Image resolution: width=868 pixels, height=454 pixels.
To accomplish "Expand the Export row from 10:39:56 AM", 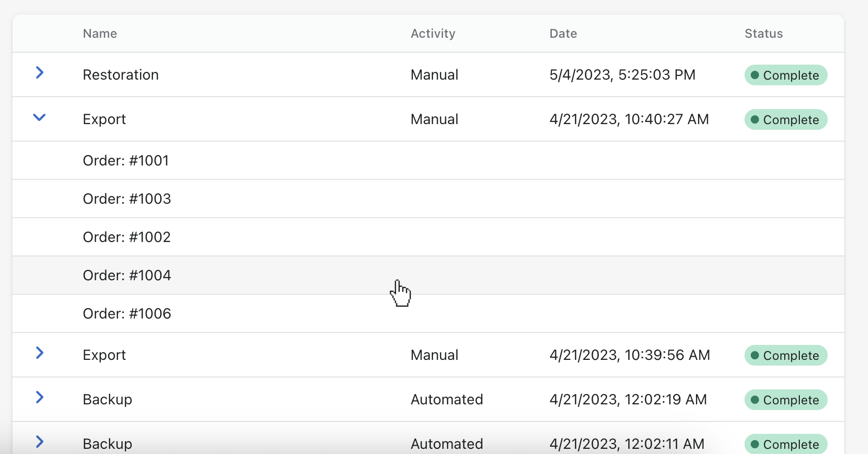I will [x=39, y=353].
